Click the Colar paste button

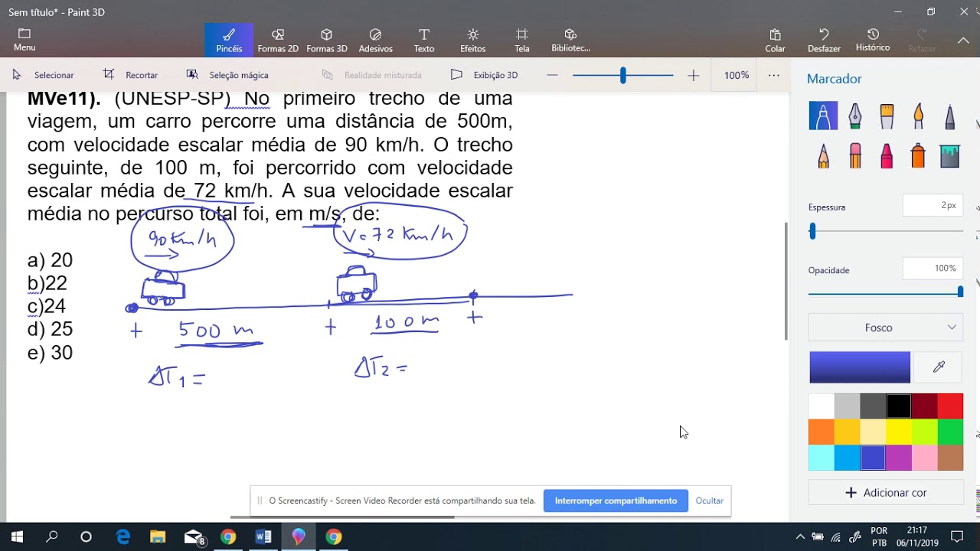coord(776,41)
